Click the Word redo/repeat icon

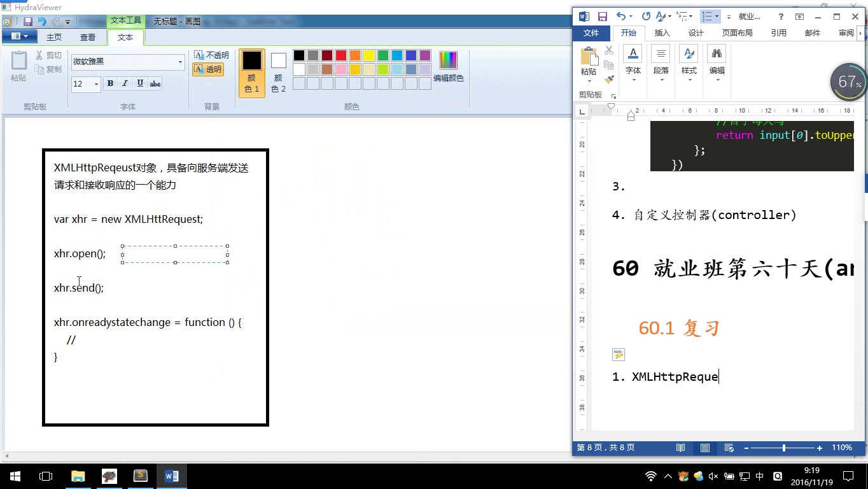click(646, 17)
